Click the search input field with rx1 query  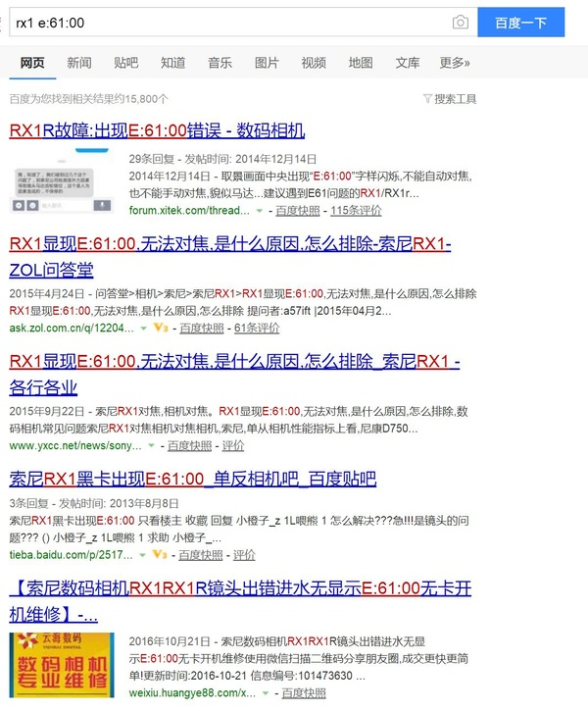click(x=231, y=23)
